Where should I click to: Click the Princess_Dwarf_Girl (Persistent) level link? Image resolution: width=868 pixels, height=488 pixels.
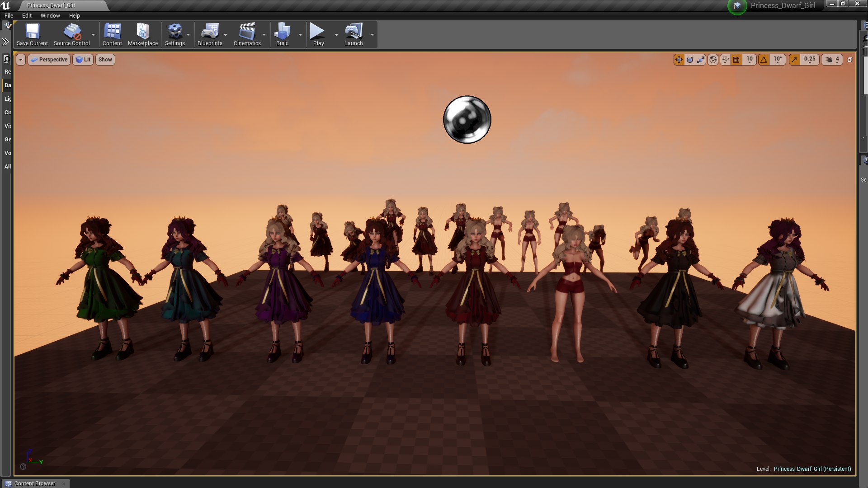tap(812, 469)
